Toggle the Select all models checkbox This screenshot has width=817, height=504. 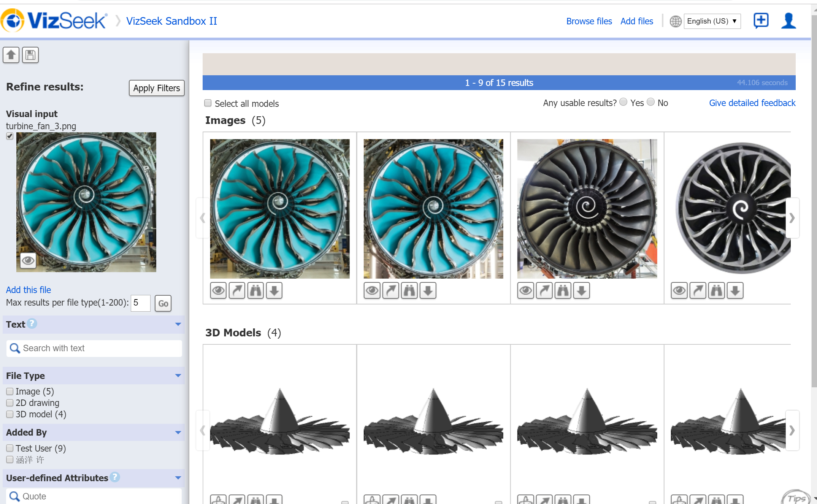(208, 103)
